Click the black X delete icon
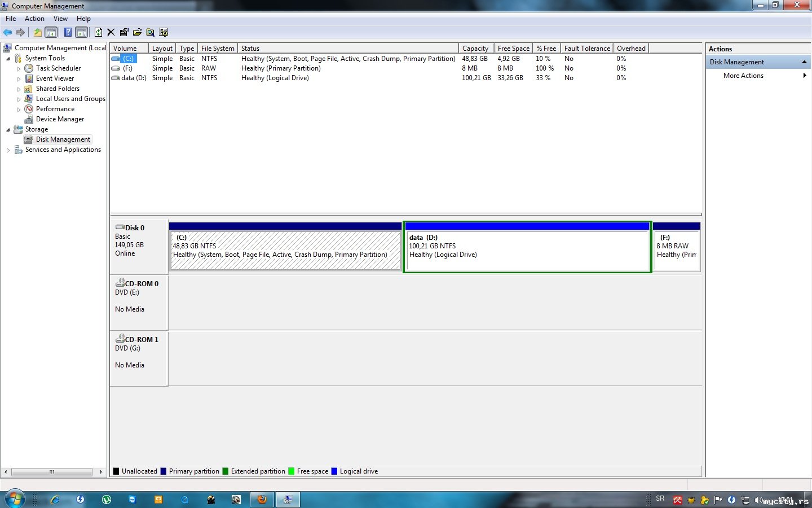This screenshot has height=508, width=812. (111, 32)
